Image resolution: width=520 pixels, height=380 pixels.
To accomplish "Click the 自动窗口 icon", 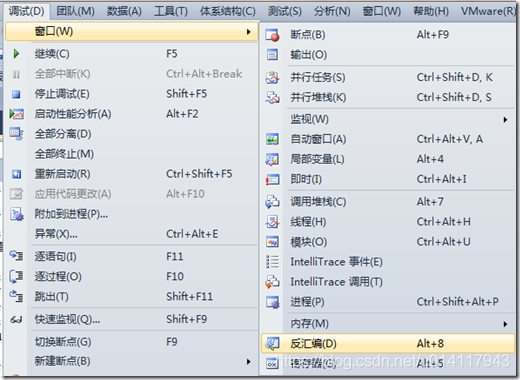I will [x=272, y=139].
